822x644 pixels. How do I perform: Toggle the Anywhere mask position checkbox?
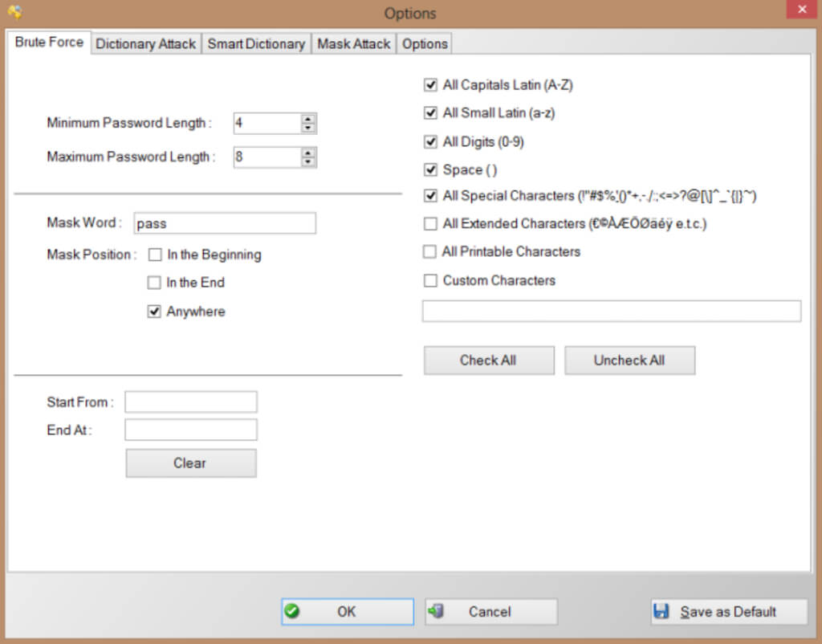click(154, 312)
